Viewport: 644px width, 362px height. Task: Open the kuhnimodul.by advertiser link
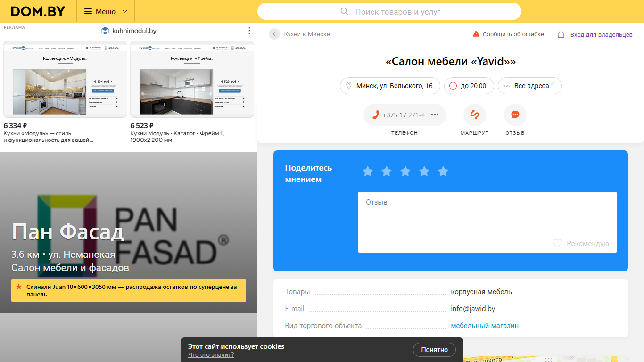(134, 31)
